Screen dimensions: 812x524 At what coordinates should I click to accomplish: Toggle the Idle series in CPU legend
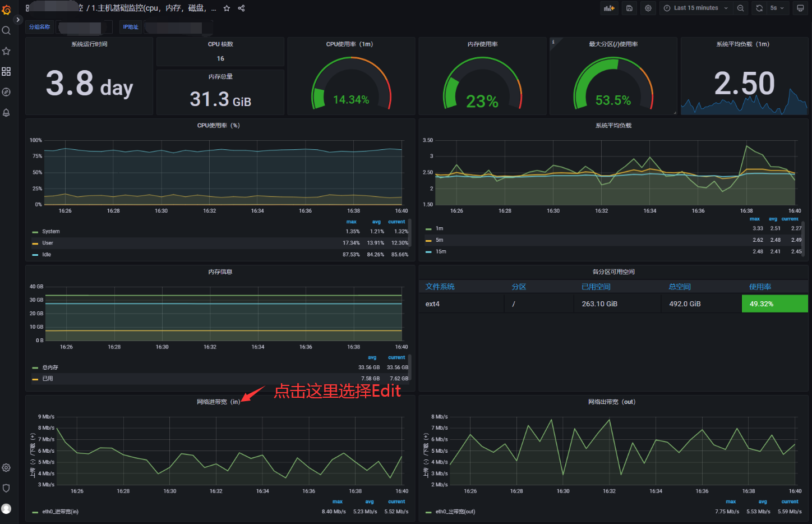tap(47, 255)
